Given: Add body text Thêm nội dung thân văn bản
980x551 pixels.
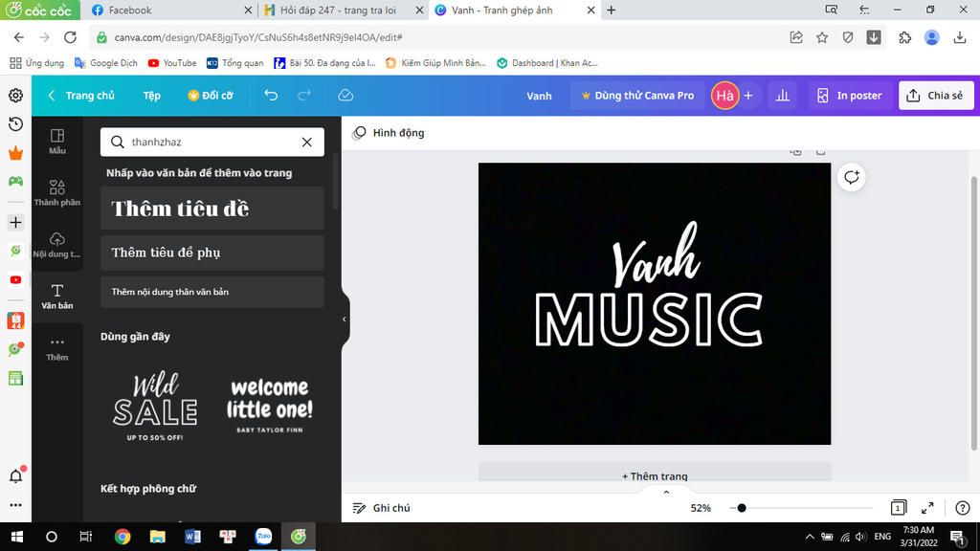Looking at the screenshot, I should tap(212, 292).
